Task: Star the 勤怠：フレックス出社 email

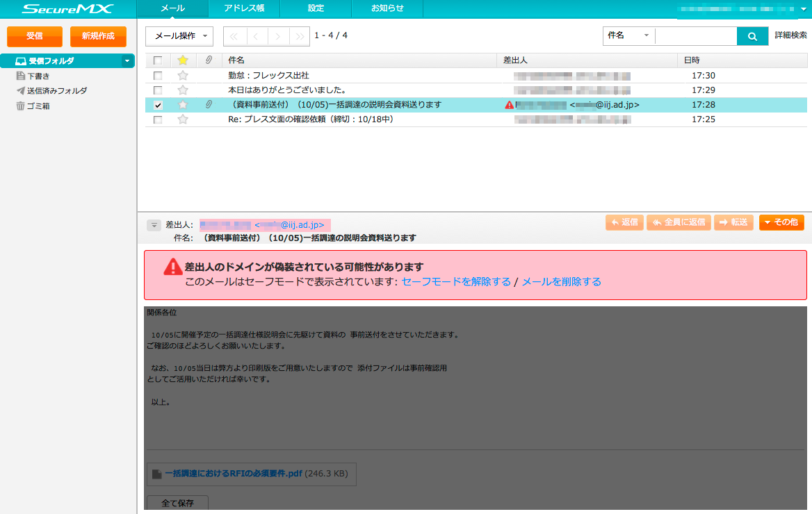Action: (183, 75)
